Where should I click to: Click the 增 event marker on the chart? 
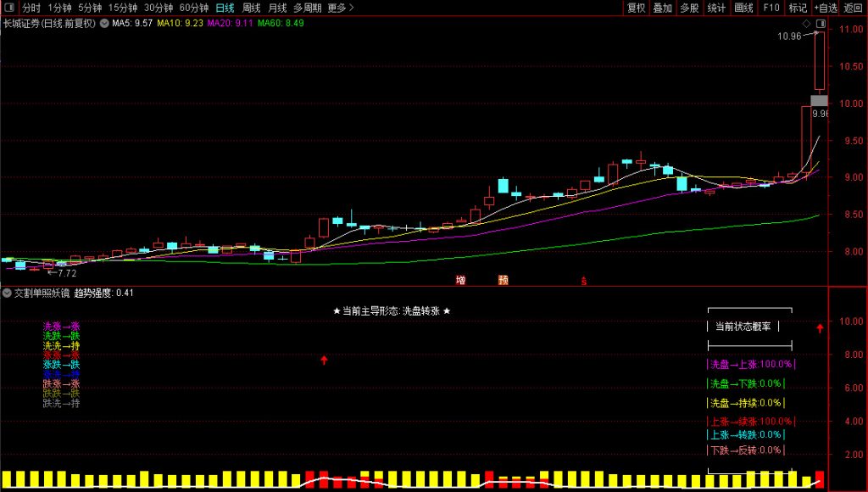[x=461, y=280]
